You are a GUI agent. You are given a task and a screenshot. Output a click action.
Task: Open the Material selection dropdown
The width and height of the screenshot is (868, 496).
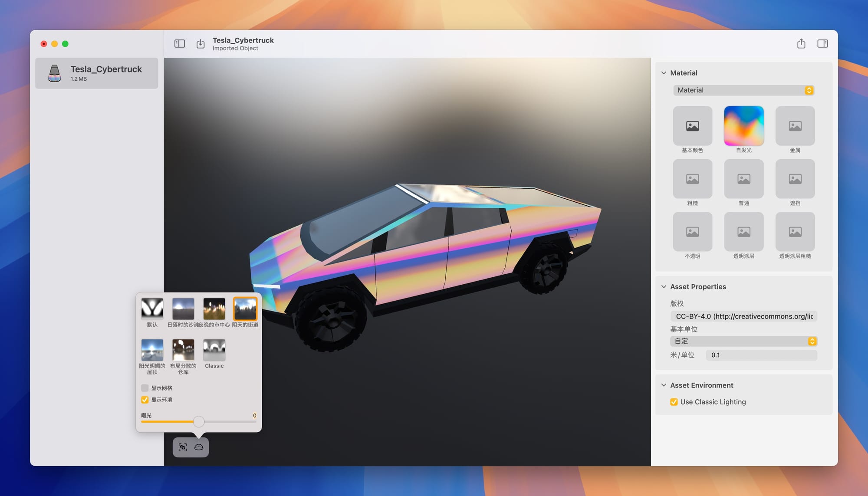click(743, 90)
